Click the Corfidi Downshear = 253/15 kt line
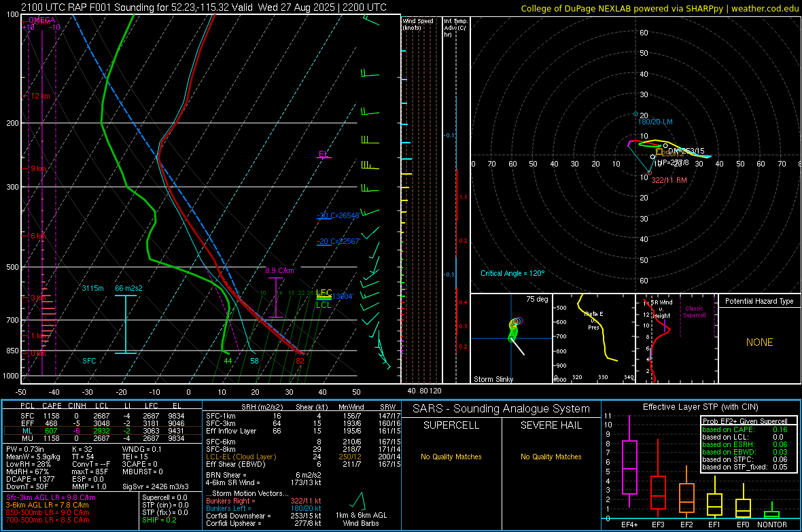Image resolution: width=802 pixels, height=532 pixels. pyautogui.click(x=264, y=516)
